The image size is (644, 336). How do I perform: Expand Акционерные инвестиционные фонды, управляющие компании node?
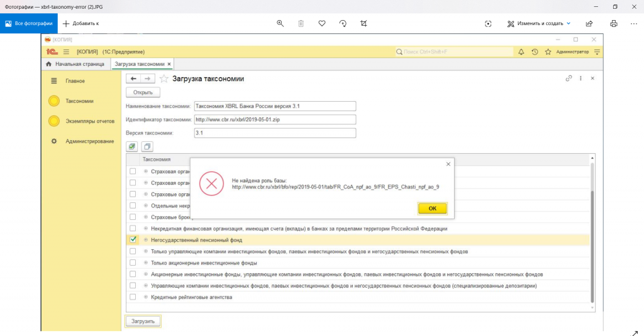[146, 274]
